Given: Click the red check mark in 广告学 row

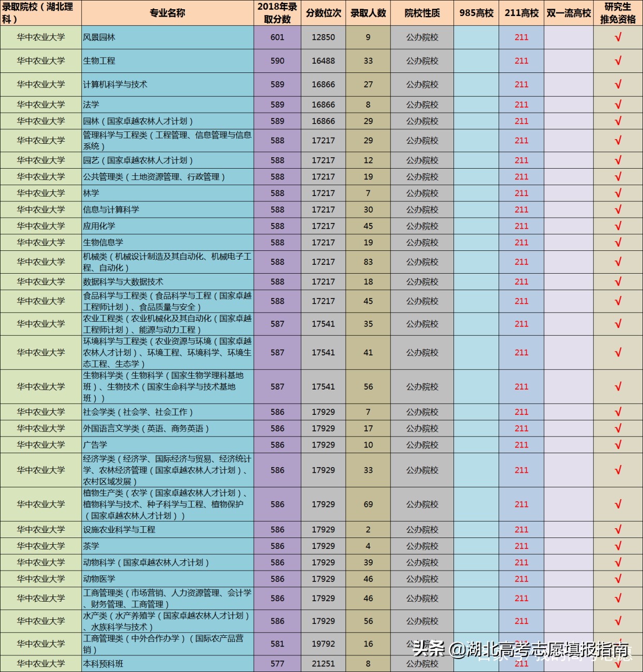Looking at the screenshot, I should coord(618,445).
